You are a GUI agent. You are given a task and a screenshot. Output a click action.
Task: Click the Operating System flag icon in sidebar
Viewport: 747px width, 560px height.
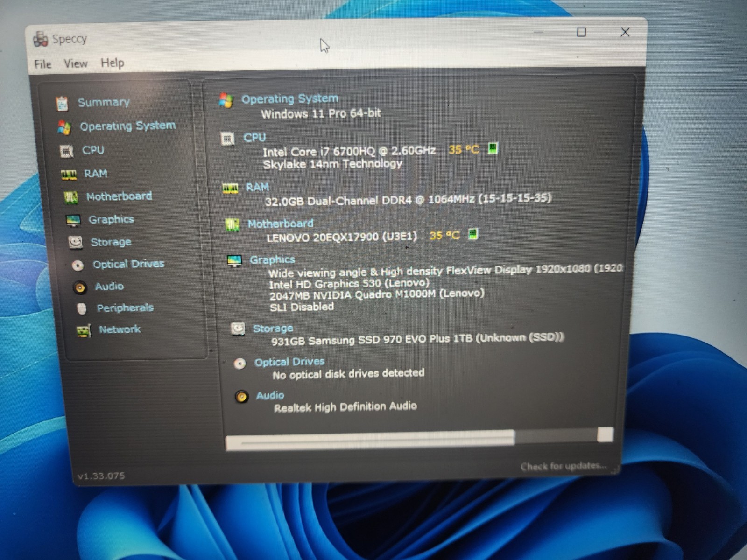pyautogui.click(x=64, y=127)
